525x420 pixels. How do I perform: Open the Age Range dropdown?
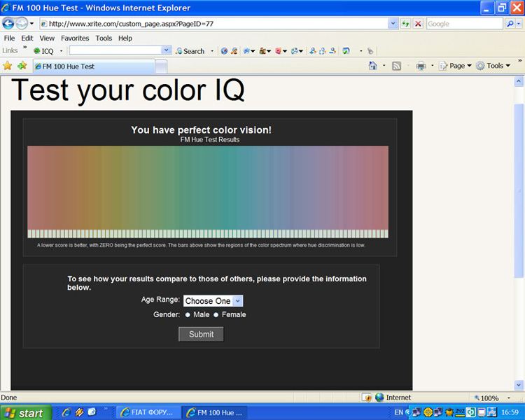213,301
